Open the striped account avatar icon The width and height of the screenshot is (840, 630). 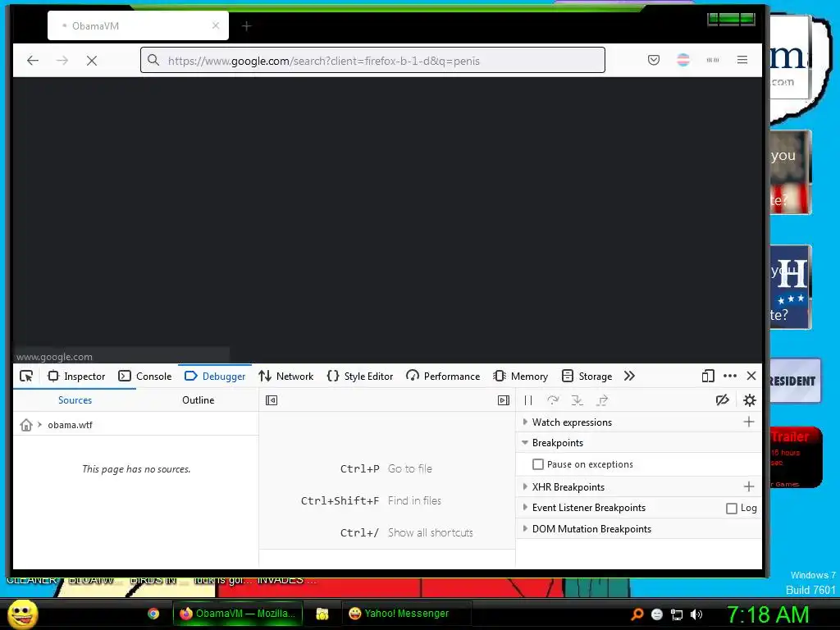[x=683, y=60]
